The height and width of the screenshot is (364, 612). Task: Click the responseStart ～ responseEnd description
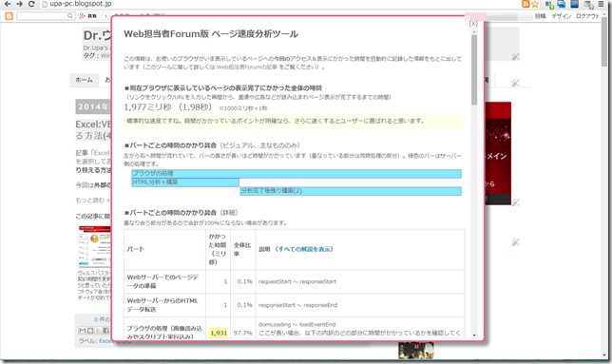(297, 305)
